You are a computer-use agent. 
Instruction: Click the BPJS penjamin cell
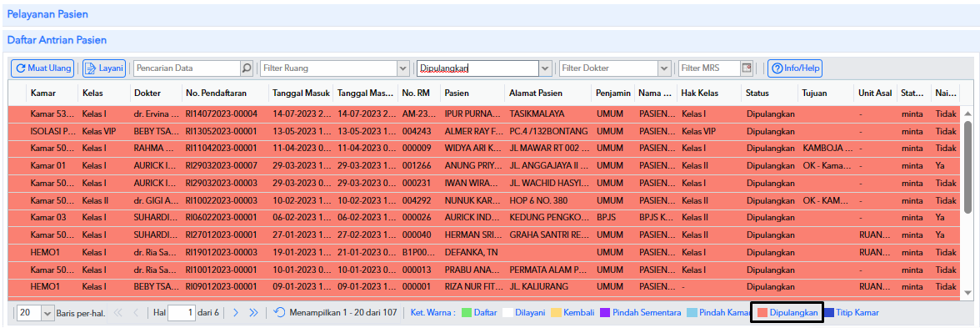pos(606,217)
